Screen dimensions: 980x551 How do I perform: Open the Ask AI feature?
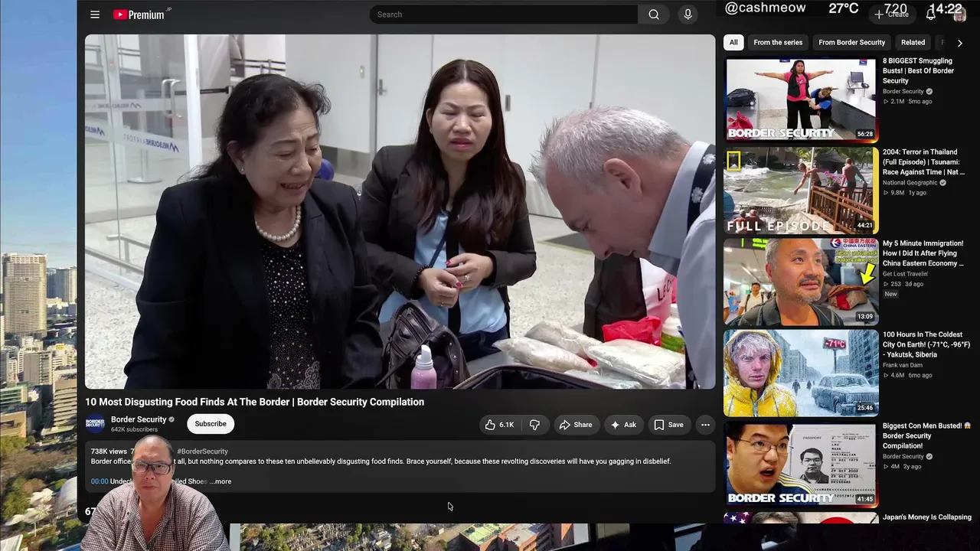tap(622, 425)
